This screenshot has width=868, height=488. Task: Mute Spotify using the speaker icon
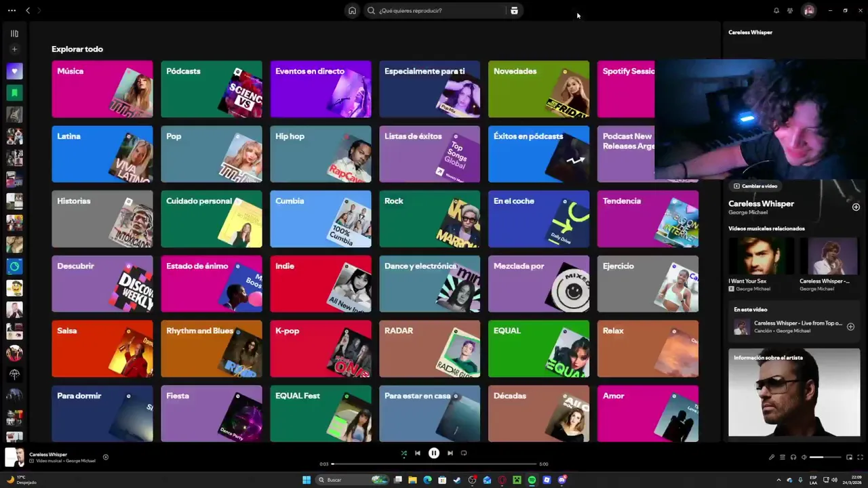tap(804, 457)
